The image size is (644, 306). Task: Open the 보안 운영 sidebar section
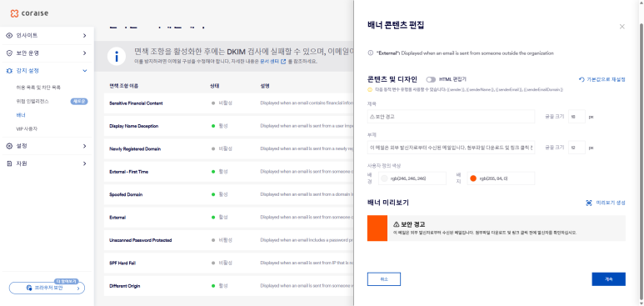pos(47,53)
